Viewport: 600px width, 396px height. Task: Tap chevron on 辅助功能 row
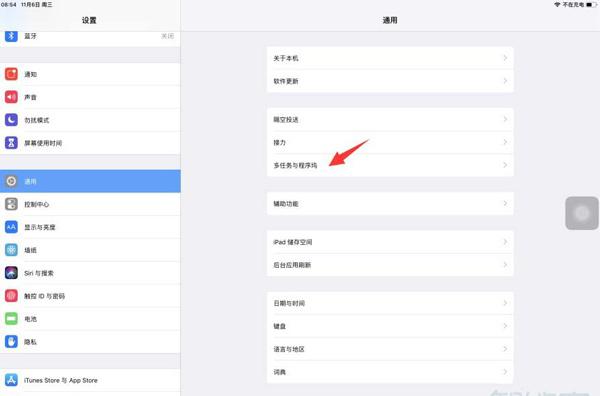pyautogui.click(x=505, y=203)
